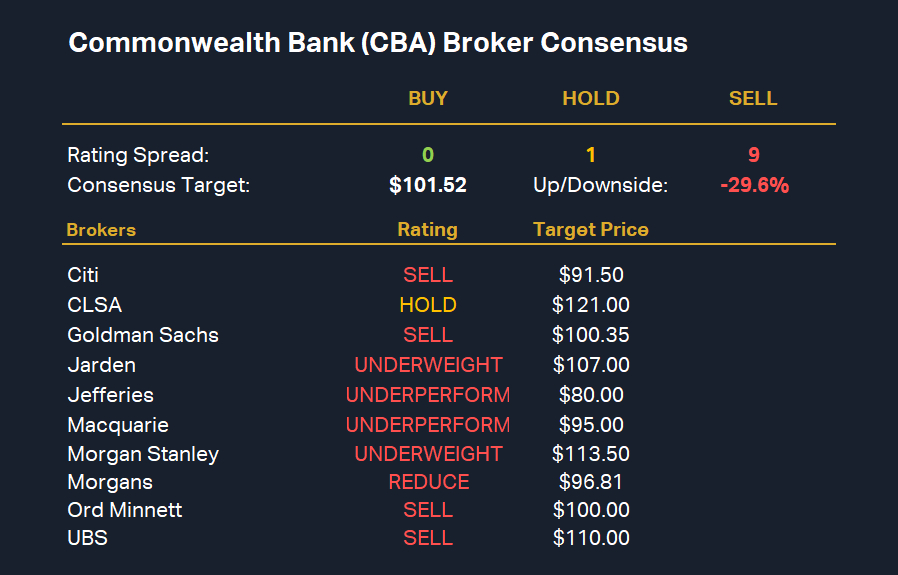Select the Citi broker name
The height and width of the screenshot is (575, 898).
[x=83, y=275]
